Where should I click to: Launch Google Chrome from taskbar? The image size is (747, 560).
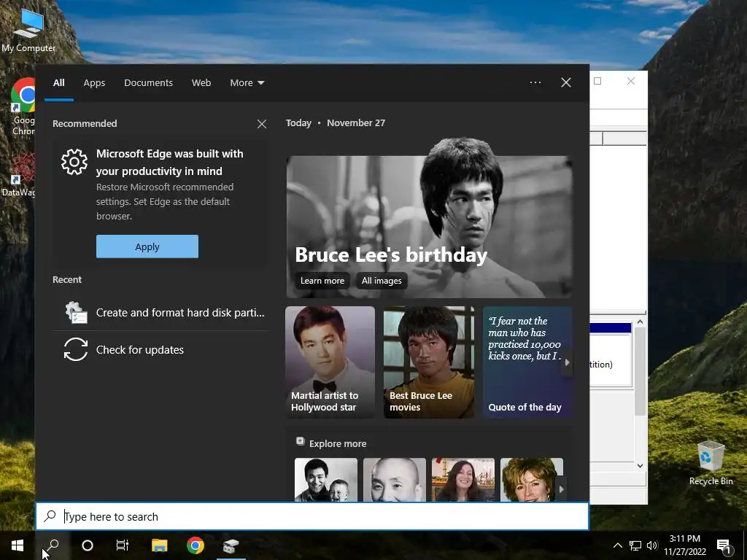[196, 545]
